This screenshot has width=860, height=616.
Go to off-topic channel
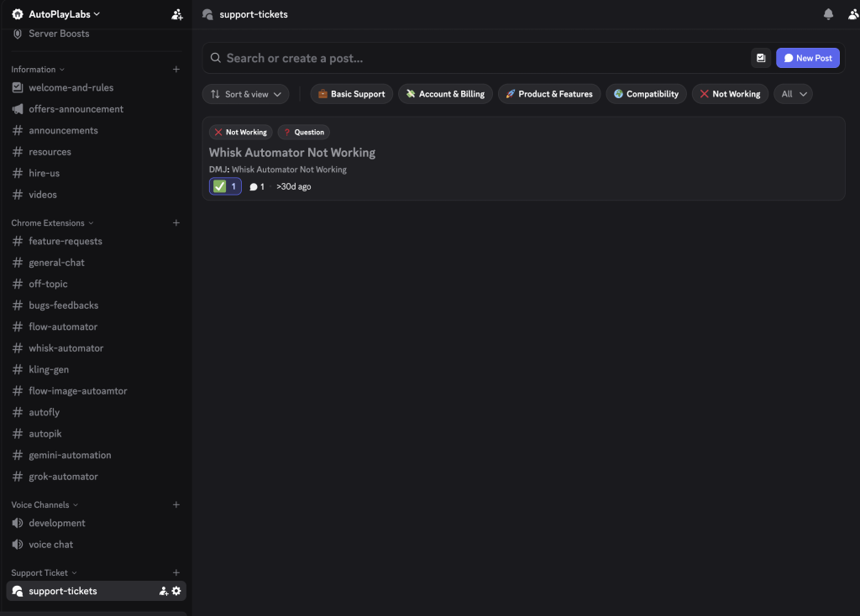pyautogui.click(x=96, y=284)
